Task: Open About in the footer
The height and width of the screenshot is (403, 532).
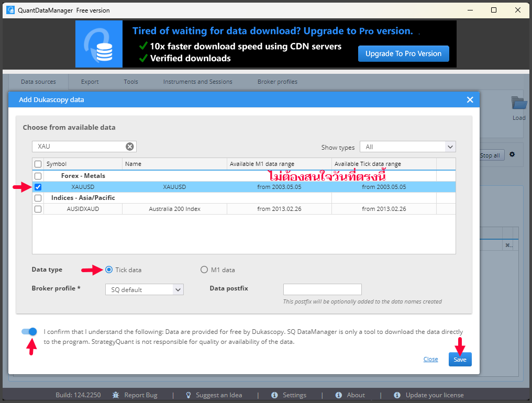Action: tap(356, 395)
